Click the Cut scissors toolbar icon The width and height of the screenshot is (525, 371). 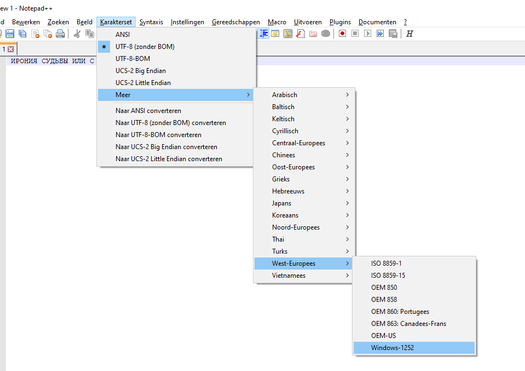point(77,33)
